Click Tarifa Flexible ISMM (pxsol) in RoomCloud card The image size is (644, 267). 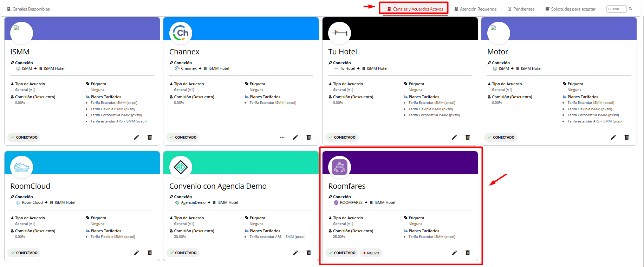pyautogui.click(x=113, y=237)
